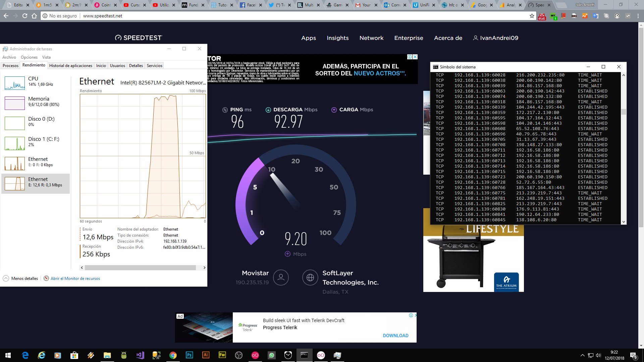This screenshot has height=362, width=644.
Task: Open WhatsApp from the taskbar
Action: 271,355
